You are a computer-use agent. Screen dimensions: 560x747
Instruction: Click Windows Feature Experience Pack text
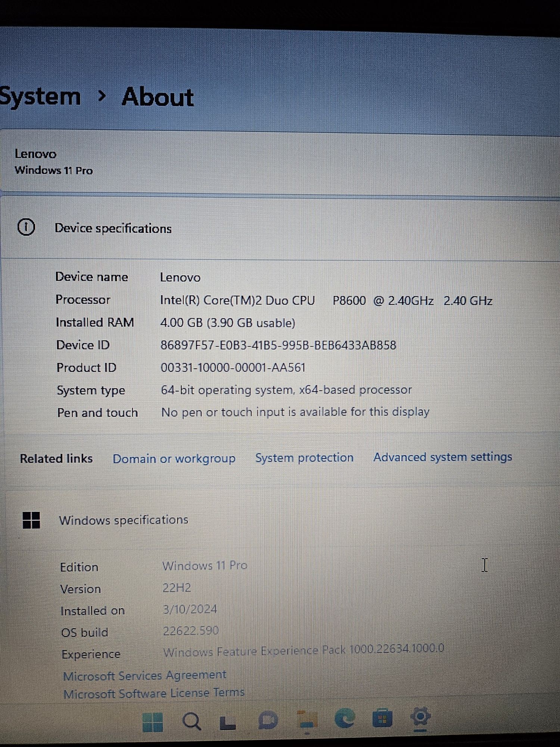coord(304,651)
